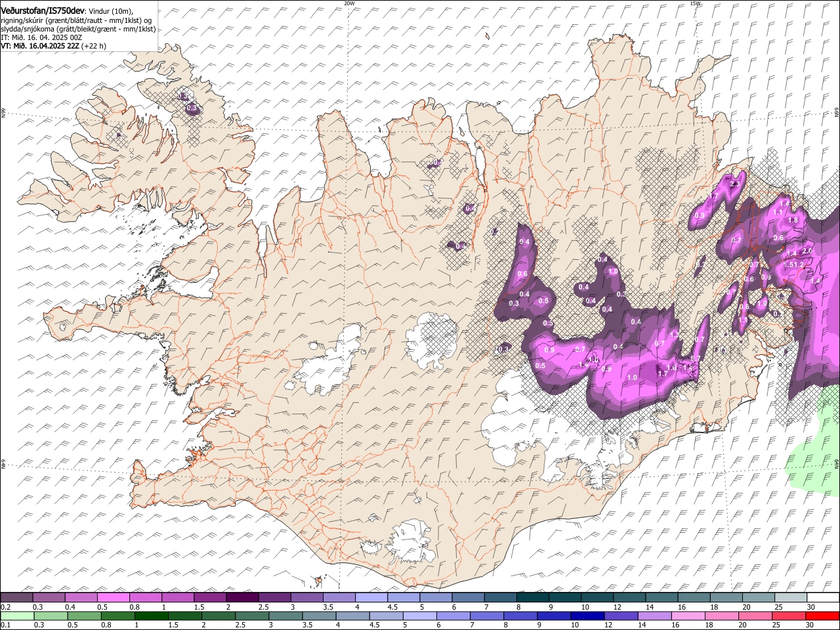This screenshot has width=840, height=630.
Task: Click the "slydda/snjókoma" text in the title box
Action: pos(28,29)
